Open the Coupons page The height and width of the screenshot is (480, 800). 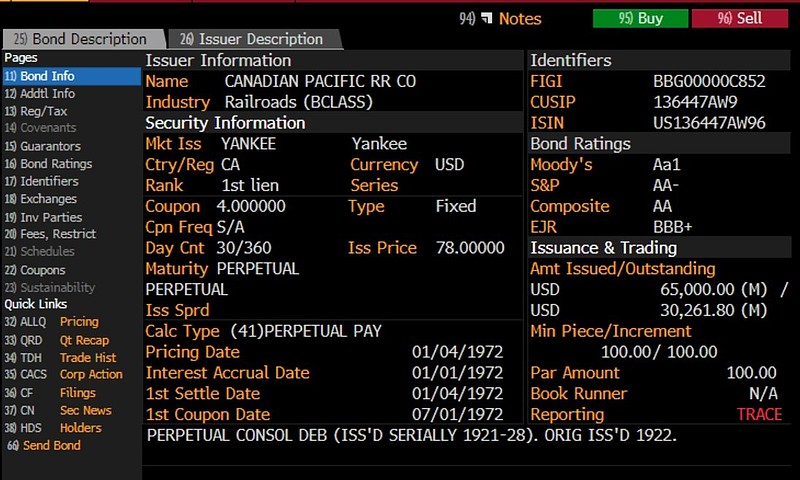click(x=35, y=269)
